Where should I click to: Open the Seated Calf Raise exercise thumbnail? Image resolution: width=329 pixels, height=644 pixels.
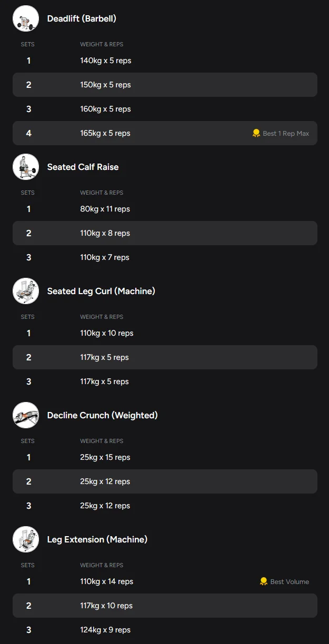(x=26, y=167)
